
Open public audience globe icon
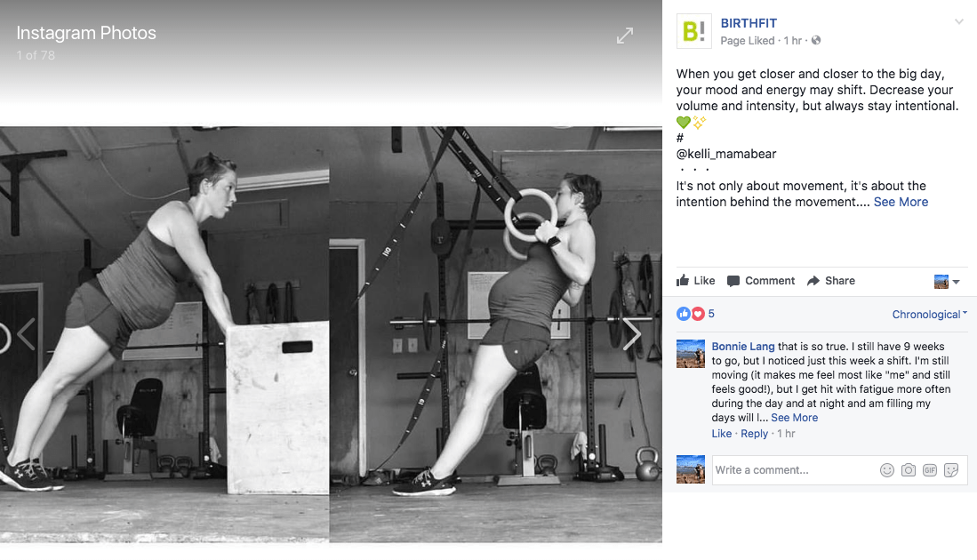815,41
